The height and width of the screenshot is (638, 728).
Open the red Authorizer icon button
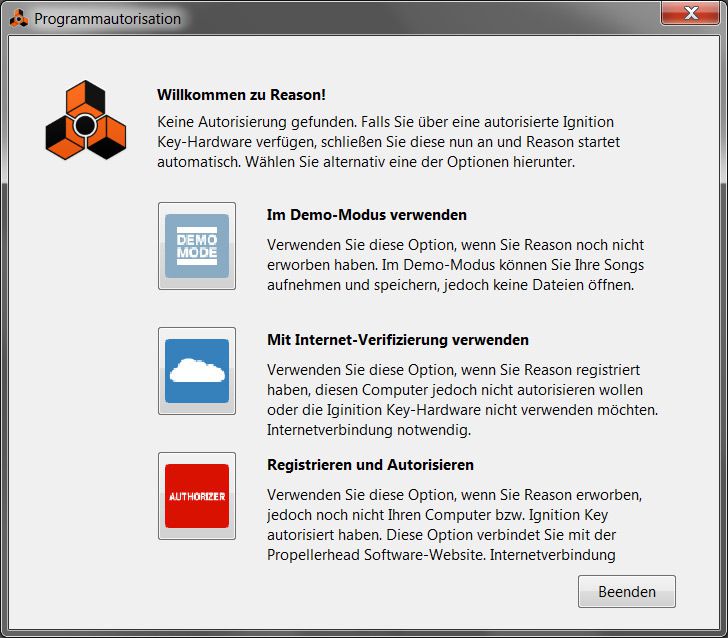tap(197, 495)
